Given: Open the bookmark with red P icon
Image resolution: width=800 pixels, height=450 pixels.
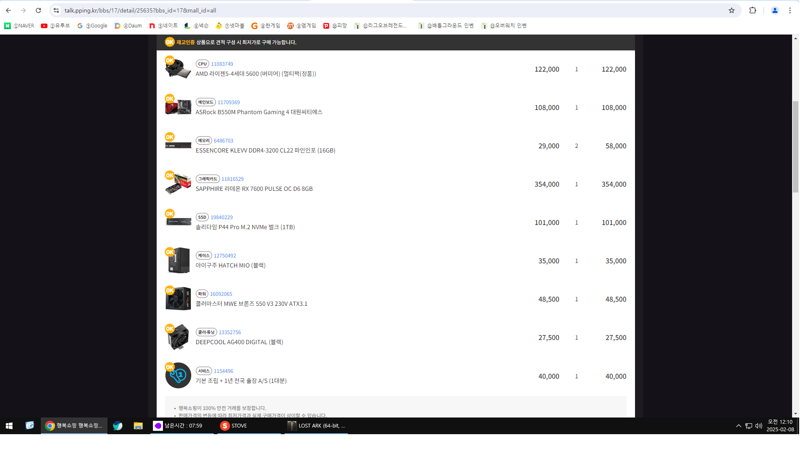Looking at the screenshot, I should coord(335,26).
